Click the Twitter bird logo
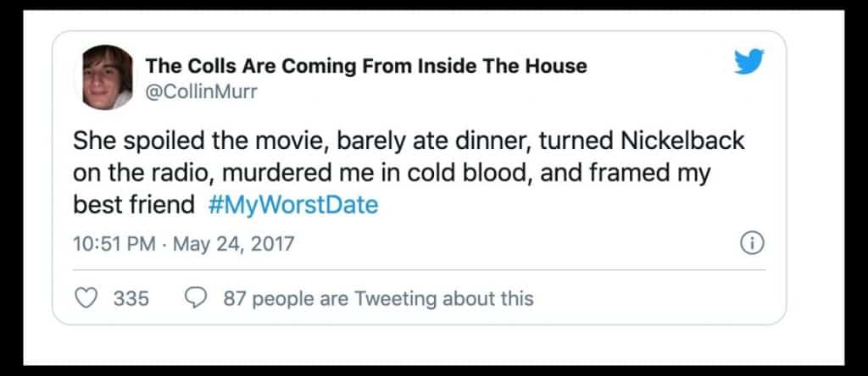868x376 pixels. 749,61
